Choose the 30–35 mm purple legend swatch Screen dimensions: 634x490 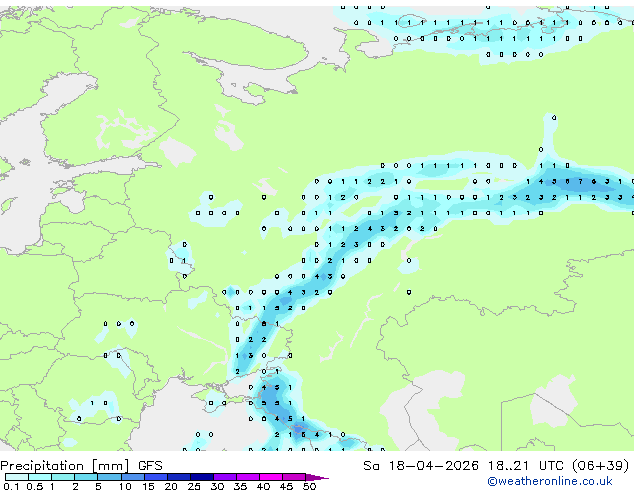click(x=225, y=477)
